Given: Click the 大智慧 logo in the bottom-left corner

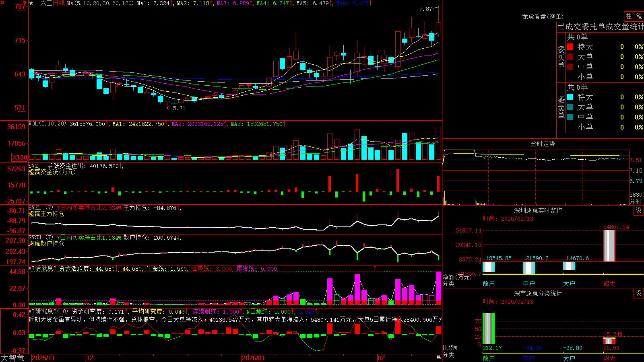Looking at the screenshot, I should point(12,358).
